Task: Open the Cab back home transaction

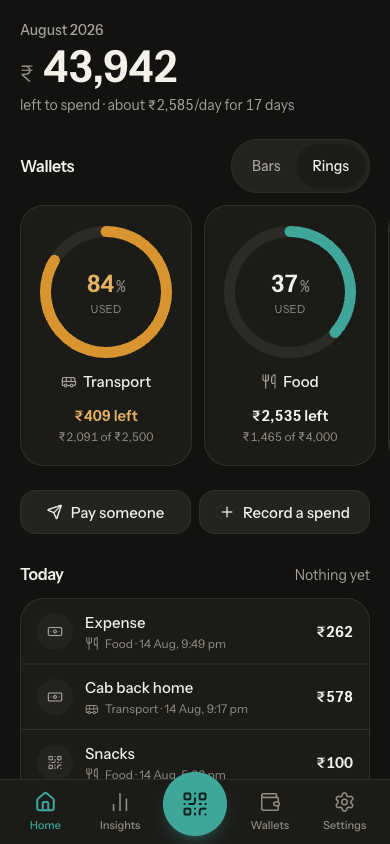Action: point(195,697)
